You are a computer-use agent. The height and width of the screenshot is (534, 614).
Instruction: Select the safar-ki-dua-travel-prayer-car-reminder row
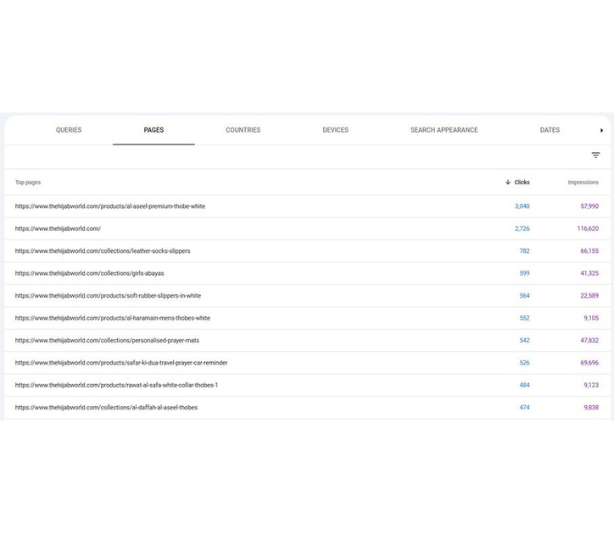coord(121,363)
